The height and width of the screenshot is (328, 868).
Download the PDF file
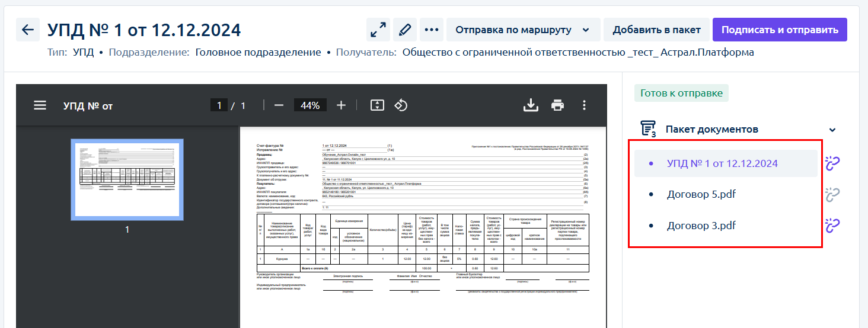coord(530,105)
